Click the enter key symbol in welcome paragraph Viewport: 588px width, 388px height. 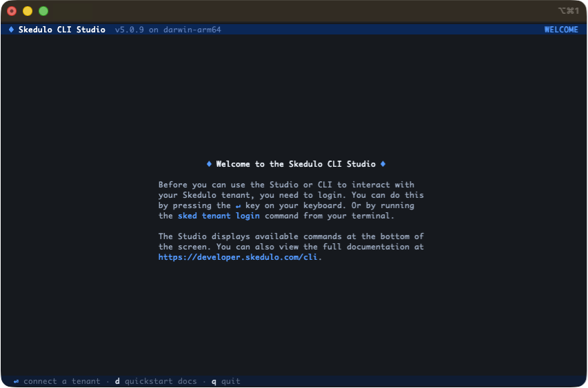[x=238, y=206]
